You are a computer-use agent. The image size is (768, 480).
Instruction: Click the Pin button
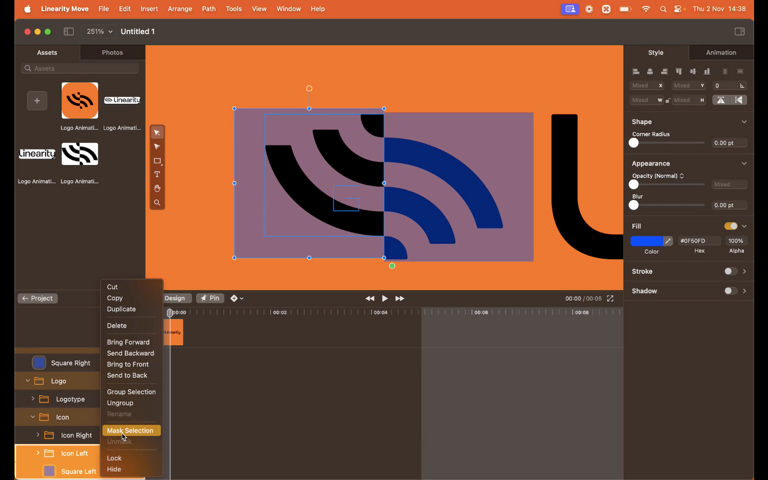tap(210, 298)
